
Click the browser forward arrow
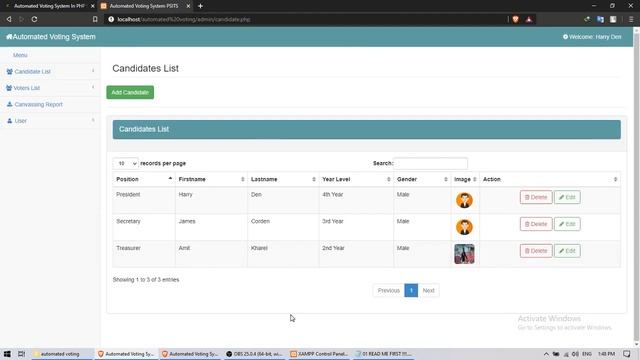click(x=22, y=19)
